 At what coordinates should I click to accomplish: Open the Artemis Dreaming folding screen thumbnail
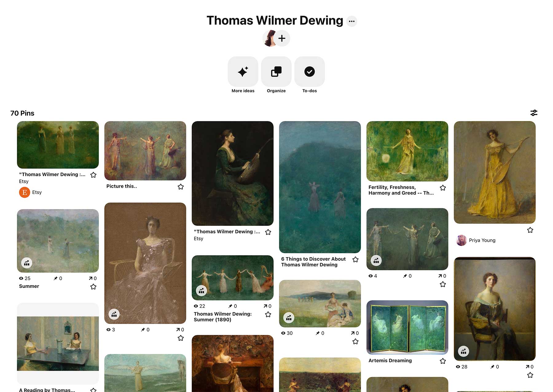pyautogui.click(x=407, y=327)
